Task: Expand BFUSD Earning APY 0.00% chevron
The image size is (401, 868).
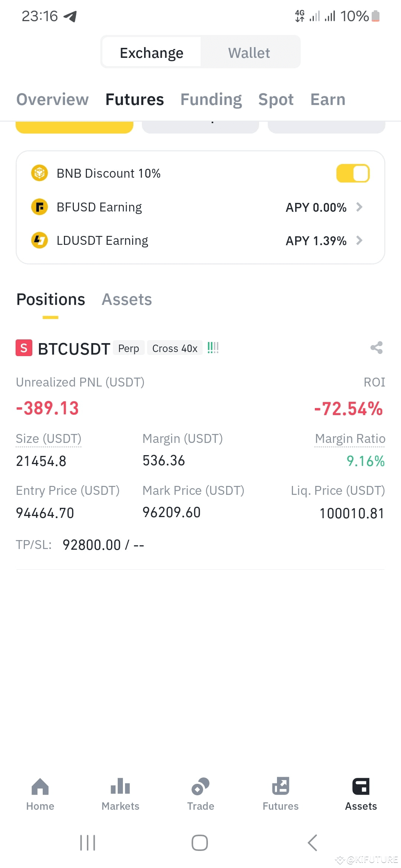Action: click(359, 207)
